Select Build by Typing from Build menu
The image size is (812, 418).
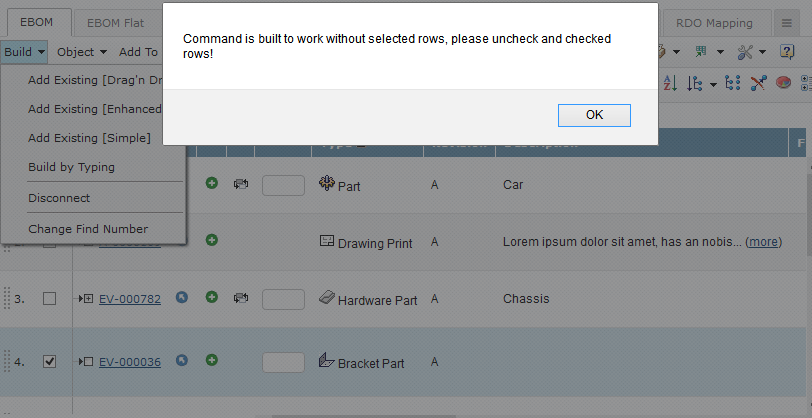click(71, 167)
